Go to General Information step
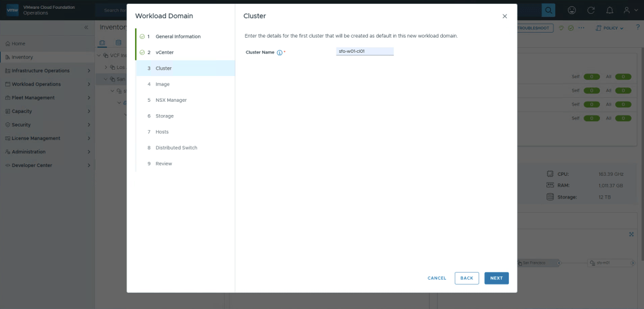The height and width of the screenshot is (309, 644). (178, 36)
